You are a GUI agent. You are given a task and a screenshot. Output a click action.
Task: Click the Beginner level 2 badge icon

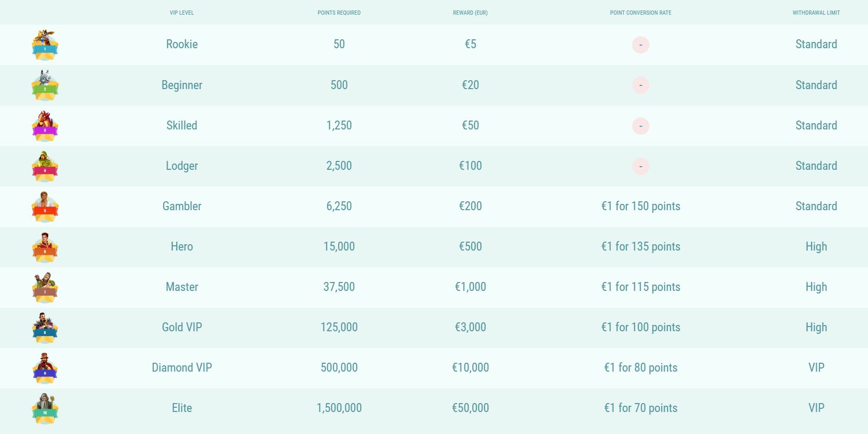[x=45, y=85]
